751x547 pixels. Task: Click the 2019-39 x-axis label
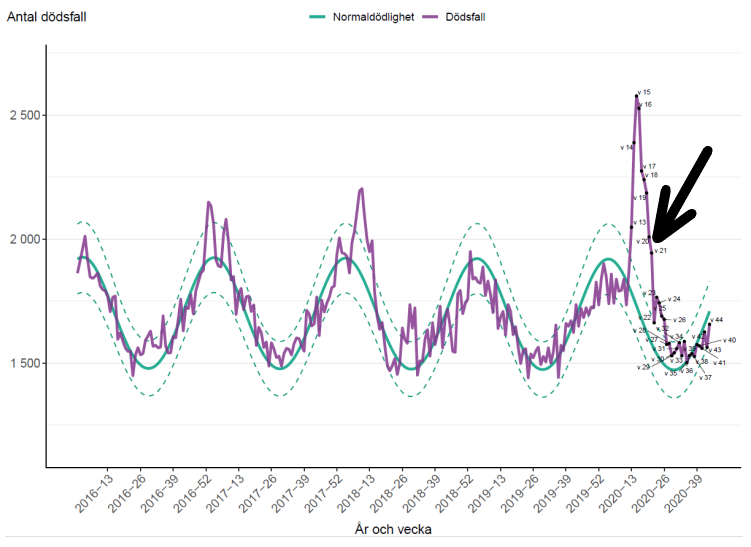(552, 493)
